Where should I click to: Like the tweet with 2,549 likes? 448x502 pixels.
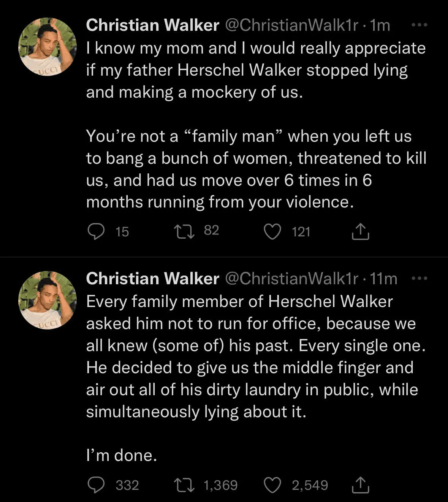(x=272, y=485)
